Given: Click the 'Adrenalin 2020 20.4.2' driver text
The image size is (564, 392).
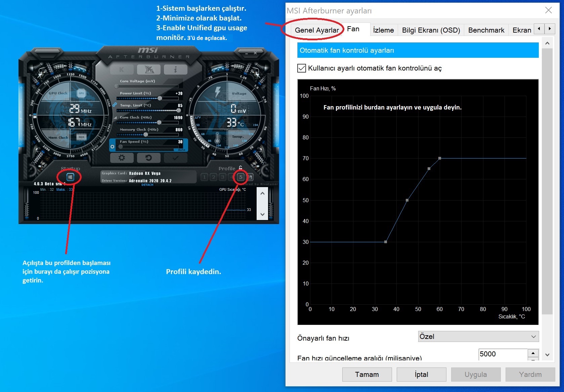Looking at the screenshot, I should coord(150,181).
